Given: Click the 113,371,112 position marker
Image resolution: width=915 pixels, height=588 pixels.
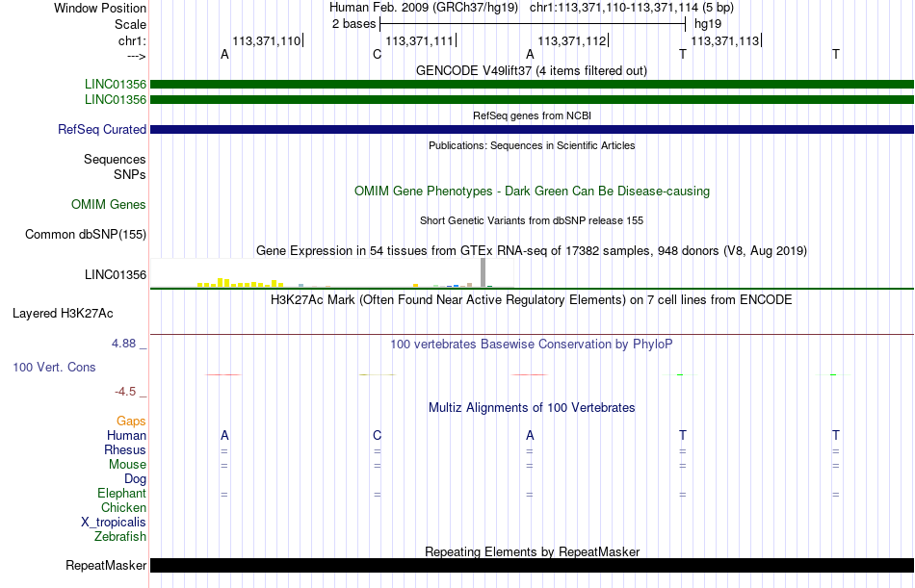Looking at the screenshot, I should (572, 40).
